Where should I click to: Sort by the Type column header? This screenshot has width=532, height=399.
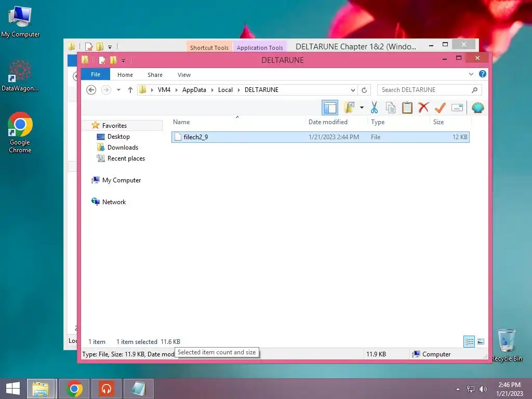point(398,122)
